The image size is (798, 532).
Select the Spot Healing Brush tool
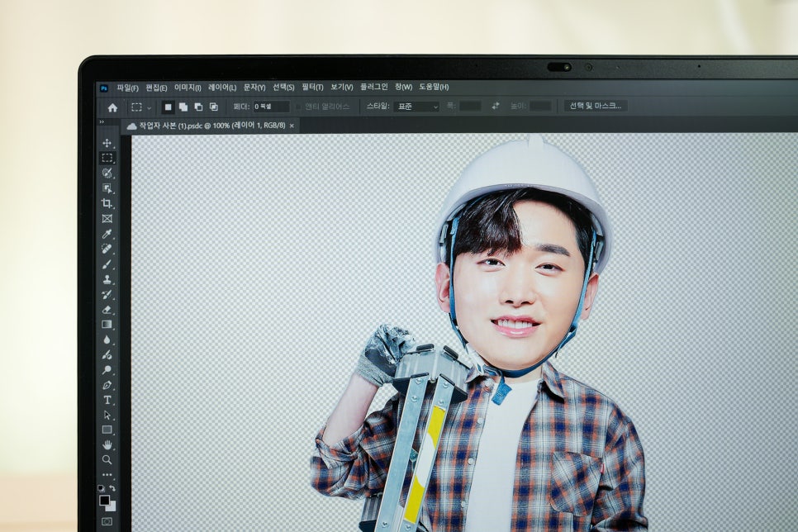(107, 249)
